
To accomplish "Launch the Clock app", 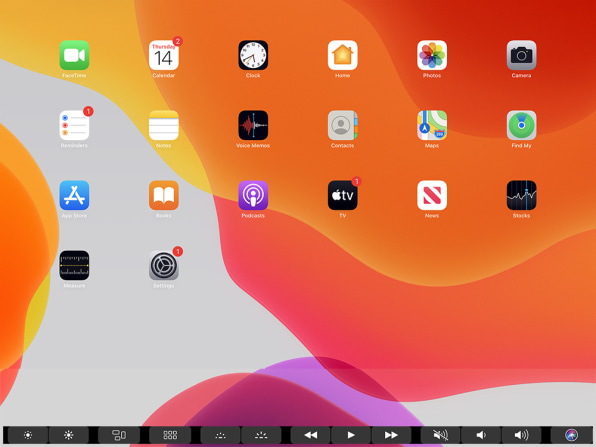I will click(253, 55).
